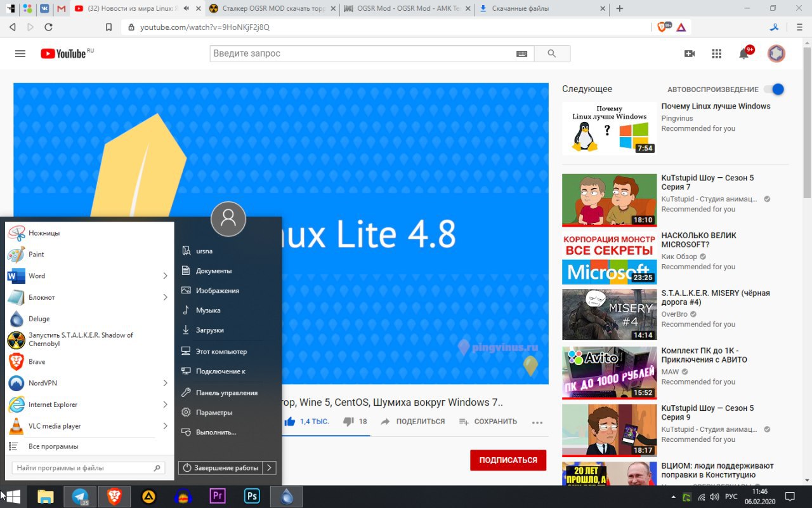812x508 pixels.
Task: Expand the Internet Explorer submenu arrow
Action: point(165,404)
